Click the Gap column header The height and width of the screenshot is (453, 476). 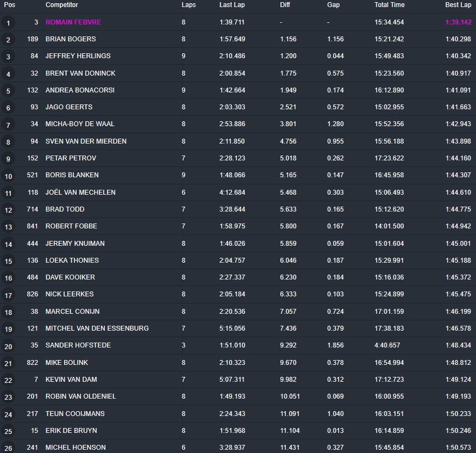point(333,5)
